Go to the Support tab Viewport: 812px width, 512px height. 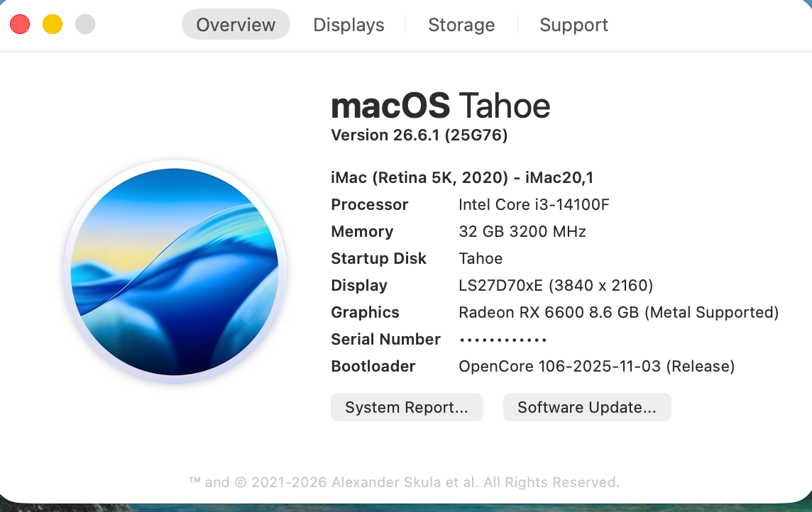[574, 24]
